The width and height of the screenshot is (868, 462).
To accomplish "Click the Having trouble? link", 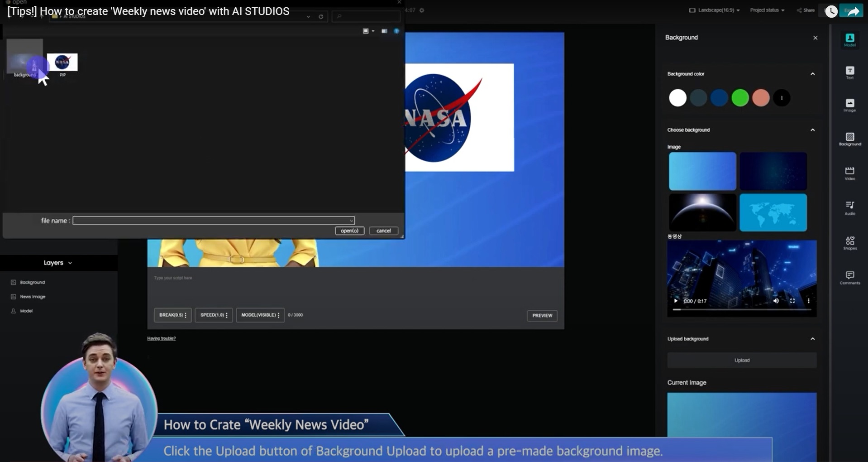I will click(162, 338).
